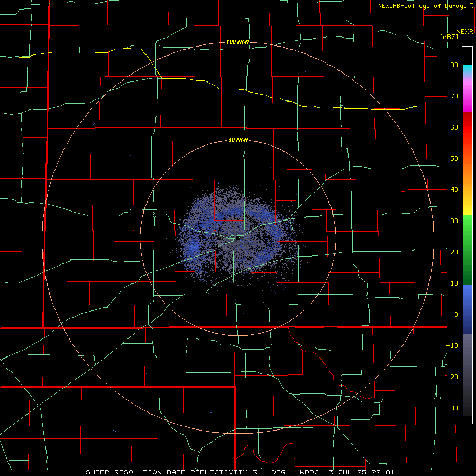The image size is (476, 476).
Task: Click the 20 value on dBZ scale
Action: (x=454, y=252)
